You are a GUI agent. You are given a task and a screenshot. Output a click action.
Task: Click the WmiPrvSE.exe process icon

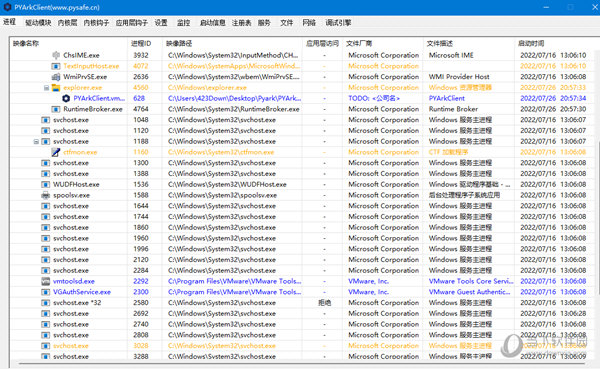[56, 77]
